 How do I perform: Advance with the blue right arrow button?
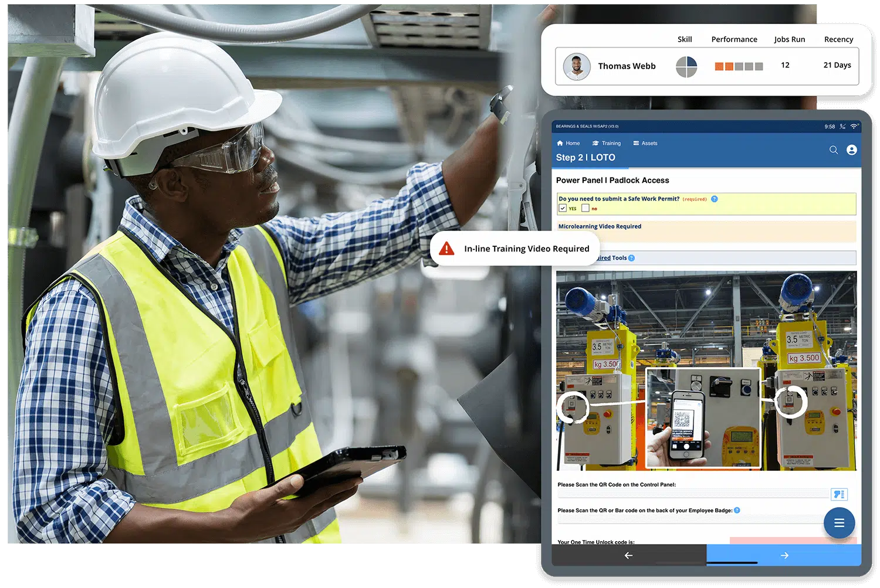click(x=784, y=555)
